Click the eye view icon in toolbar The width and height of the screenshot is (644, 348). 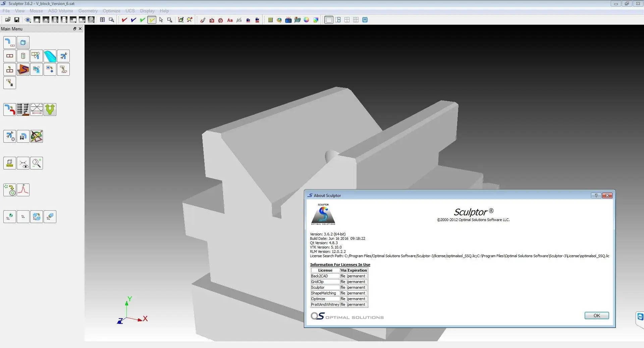[x=28, y=20]
